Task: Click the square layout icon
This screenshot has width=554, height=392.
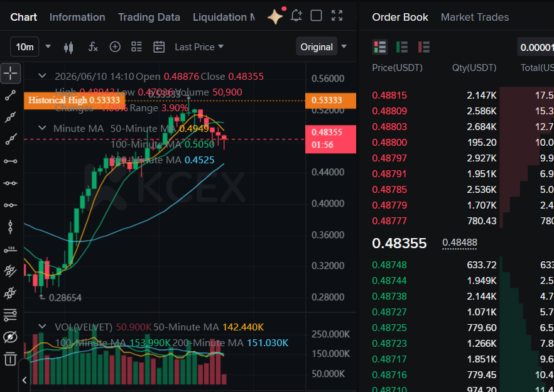Action: [316, 16]
